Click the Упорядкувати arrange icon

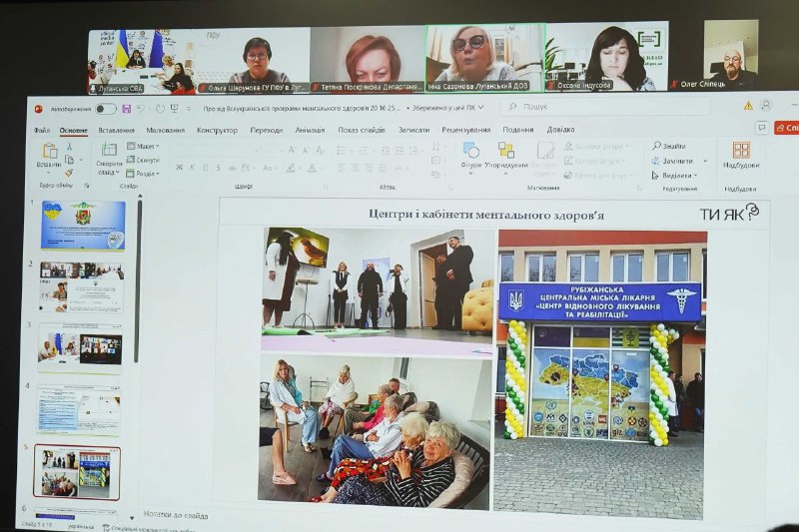506,151
